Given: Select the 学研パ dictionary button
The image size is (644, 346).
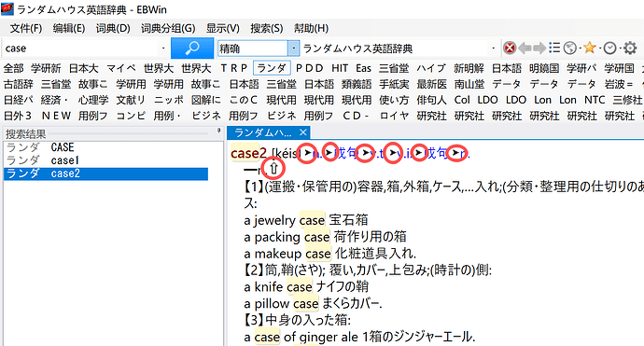Looking at the screenshot, I should (581, 68).
